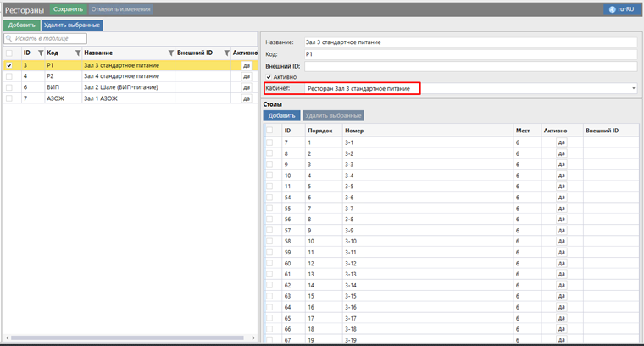Tick the select-all checkbox in the Столы table header
Image resolution: width=644 pixels, height=346 pixels.
269,131
